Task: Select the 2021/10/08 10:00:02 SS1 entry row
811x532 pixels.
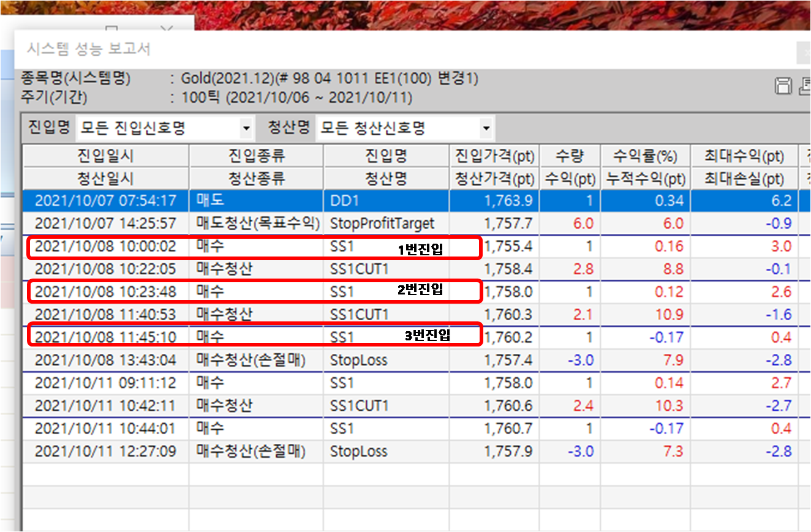Action: (105, 247)
